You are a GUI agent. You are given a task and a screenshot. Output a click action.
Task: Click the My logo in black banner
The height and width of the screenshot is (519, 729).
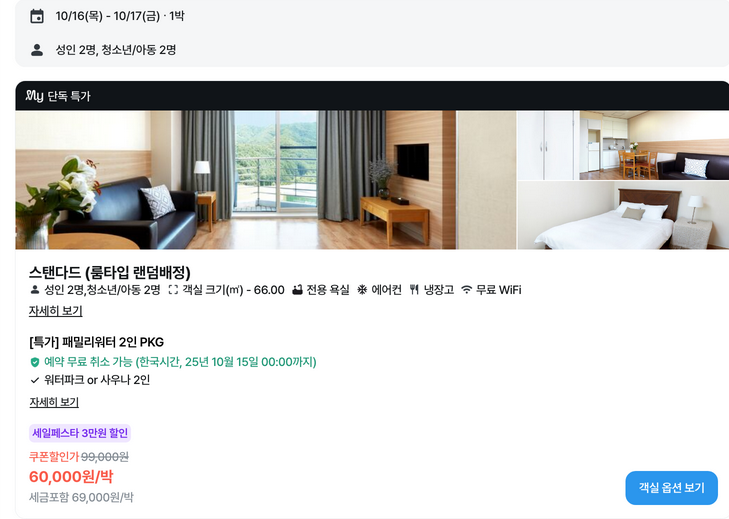tap(34, 96)
